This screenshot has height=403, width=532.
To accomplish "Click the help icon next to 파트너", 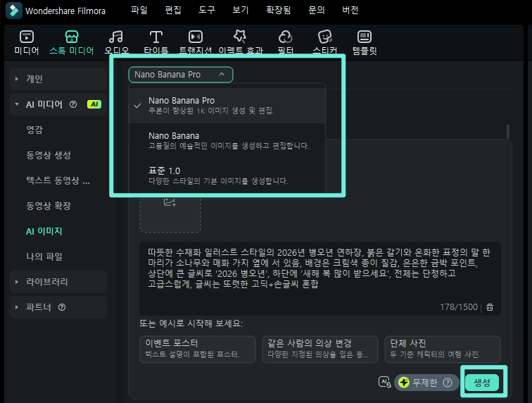I will 62,307.
